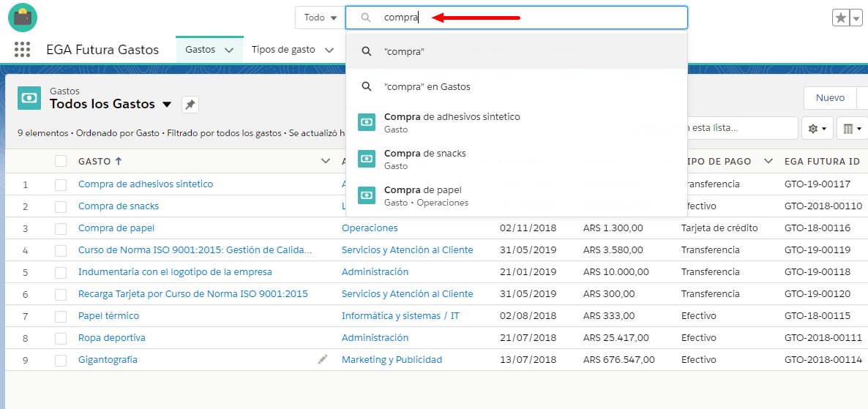Open Compra de snacks record link

[x=119, y=206]
